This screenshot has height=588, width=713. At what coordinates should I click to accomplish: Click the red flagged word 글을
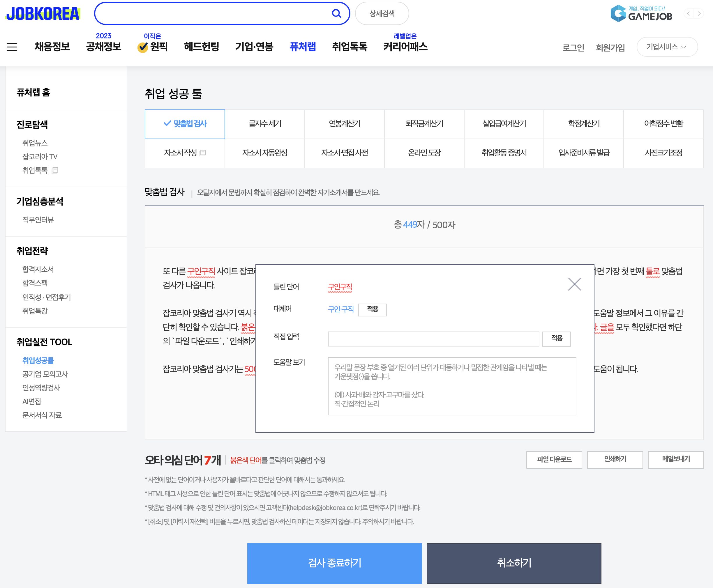pyautogui.click(x=607, y=327)
